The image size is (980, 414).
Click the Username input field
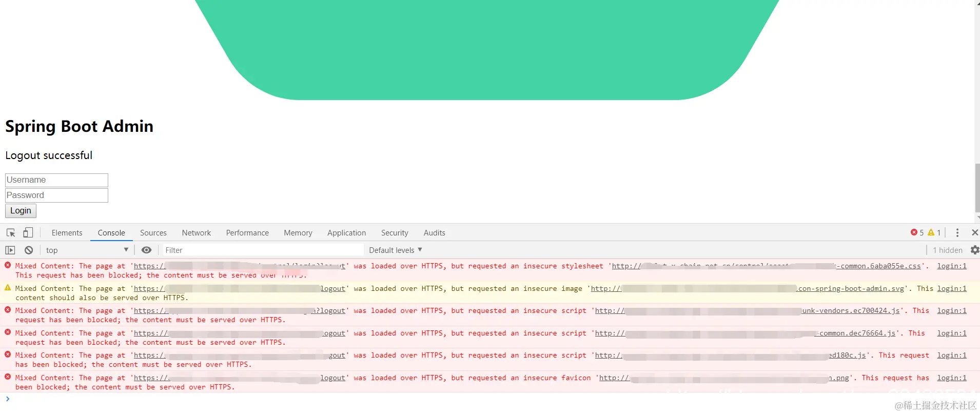(x=56, y=180)
